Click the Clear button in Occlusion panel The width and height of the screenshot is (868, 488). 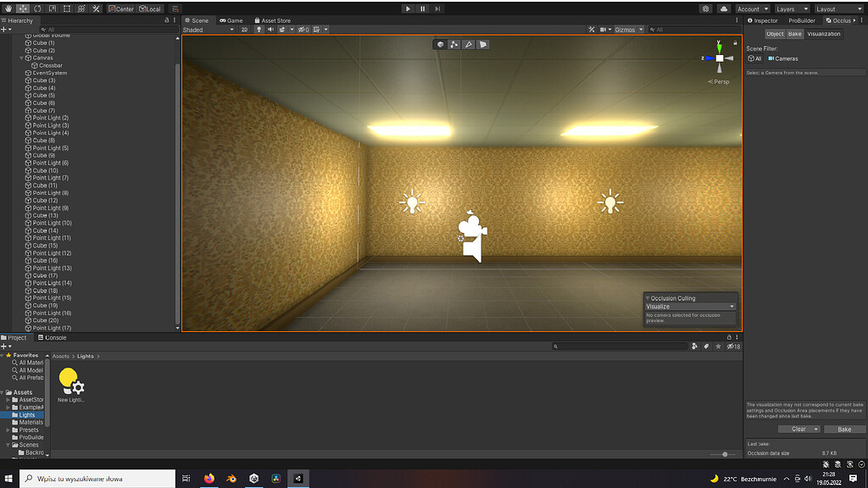798,430
